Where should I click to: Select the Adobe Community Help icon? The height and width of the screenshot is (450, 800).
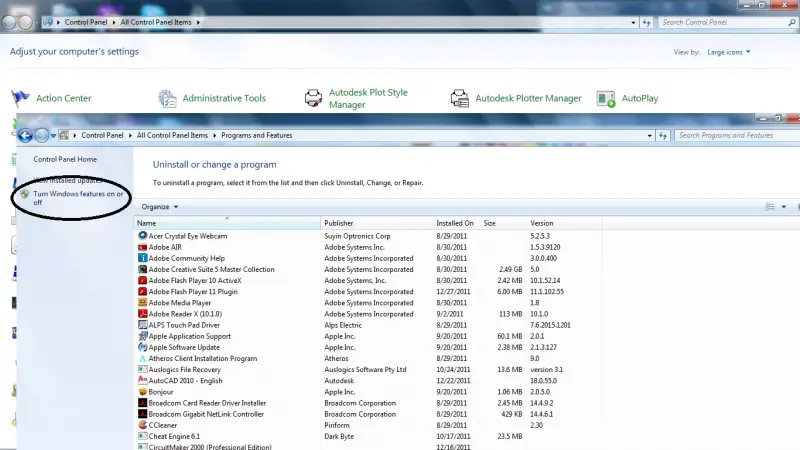142,258
